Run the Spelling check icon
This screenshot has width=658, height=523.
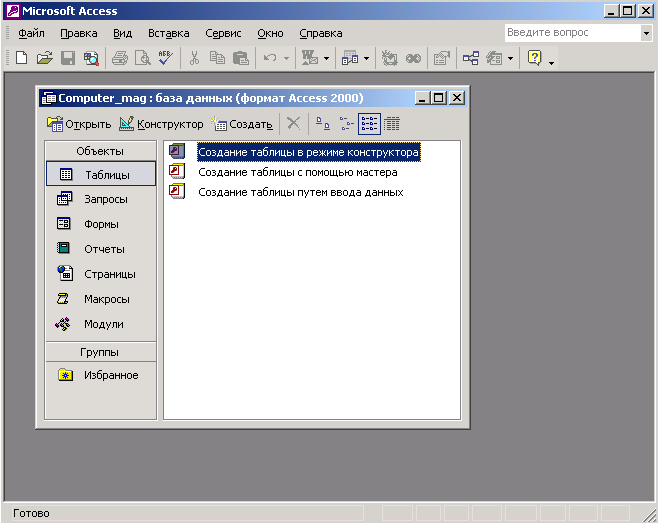click(x=166, y=58)
